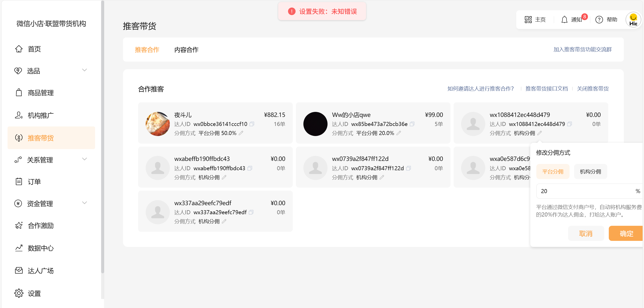Switch to 内容合作 tab
Screen dimensions: 644x308
[186, 50]
